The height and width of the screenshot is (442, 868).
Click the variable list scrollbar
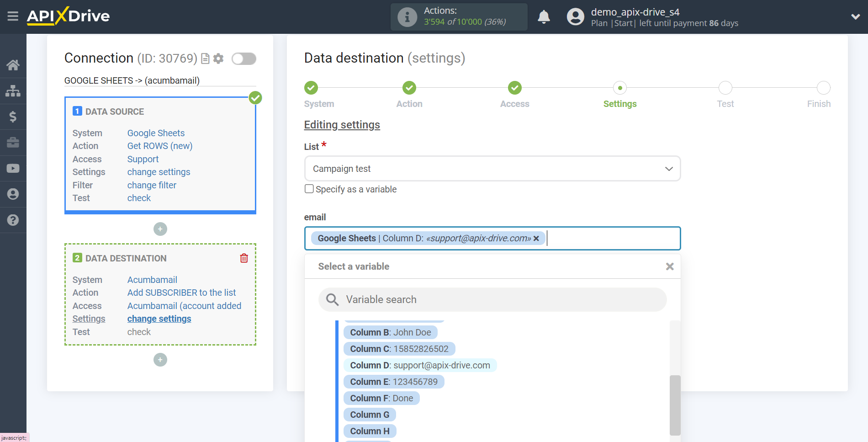(x=675, y=405)
